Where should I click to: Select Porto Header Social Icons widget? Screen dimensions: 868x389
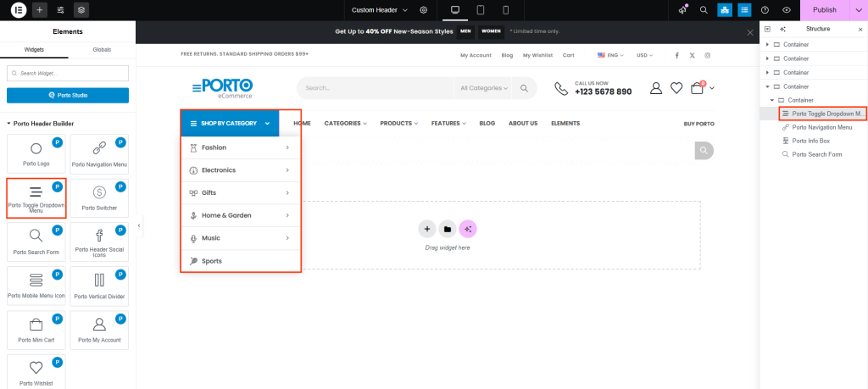click(99, 242)
